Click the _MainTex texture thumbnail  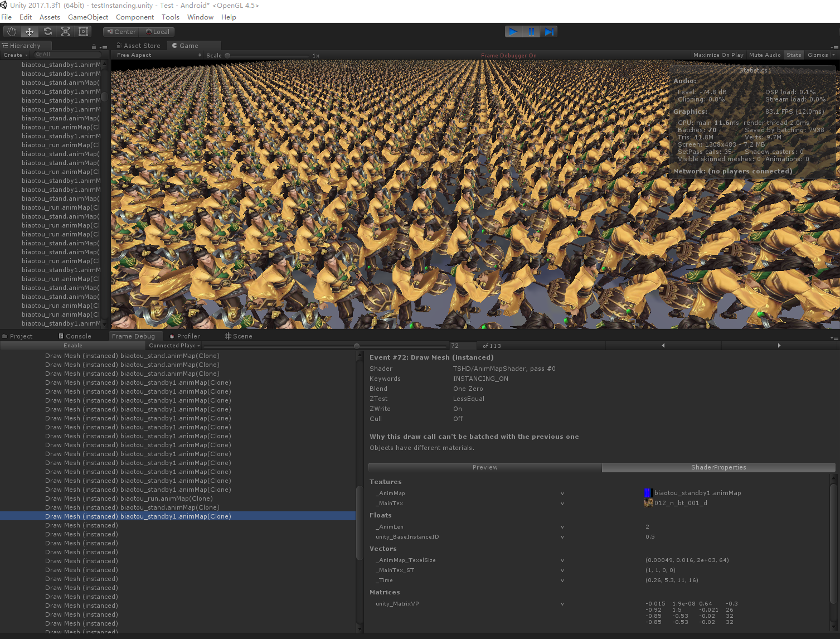[648, 503]
